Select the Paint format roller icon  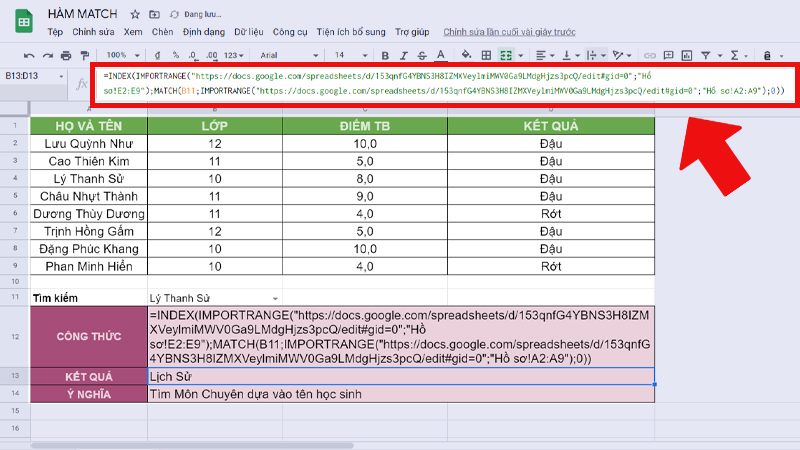[x=85, y=55]
